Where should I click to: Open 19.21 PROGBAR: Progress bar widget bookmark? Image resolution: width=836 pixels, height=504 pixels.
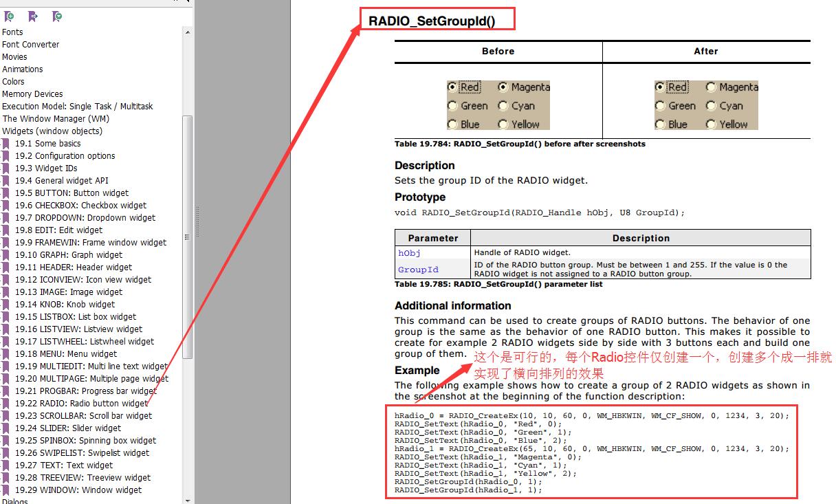pos(86,391)
